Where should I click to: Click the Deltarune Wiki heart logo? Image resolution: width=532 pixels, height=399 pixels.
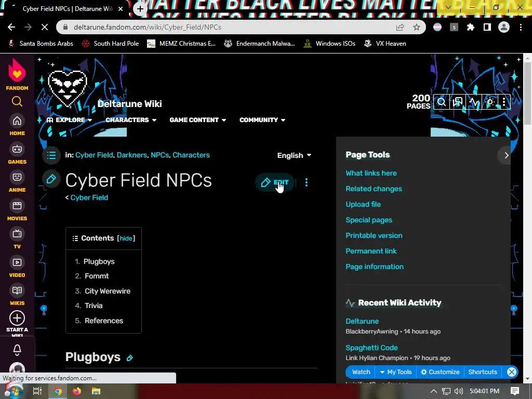click(x=67, y=88)
